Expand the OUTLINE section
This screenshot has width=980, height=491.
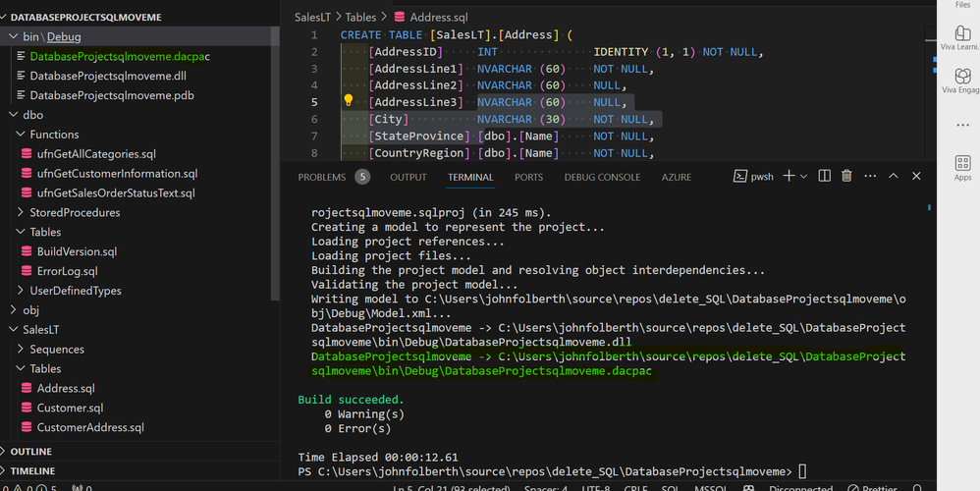(30, 452)
